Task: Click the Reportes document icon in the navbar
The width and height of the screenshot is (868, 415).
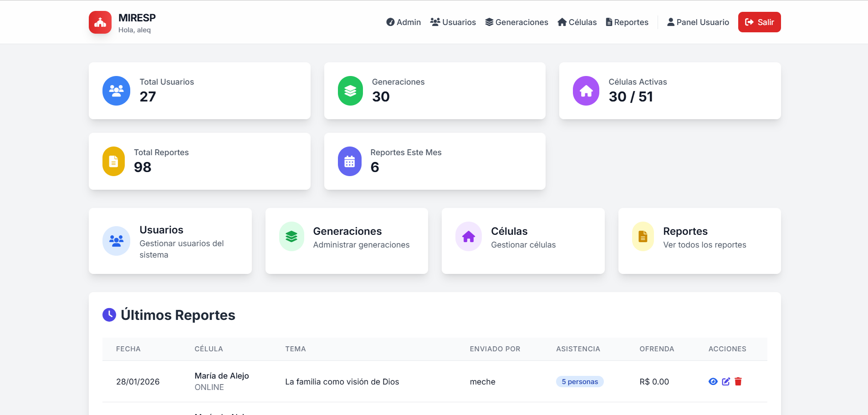Action: 608,22
